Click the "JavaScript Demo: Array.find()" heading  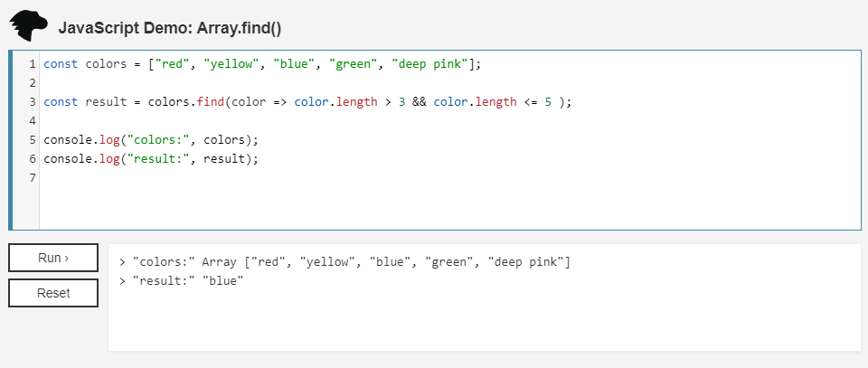click(170, 28)
